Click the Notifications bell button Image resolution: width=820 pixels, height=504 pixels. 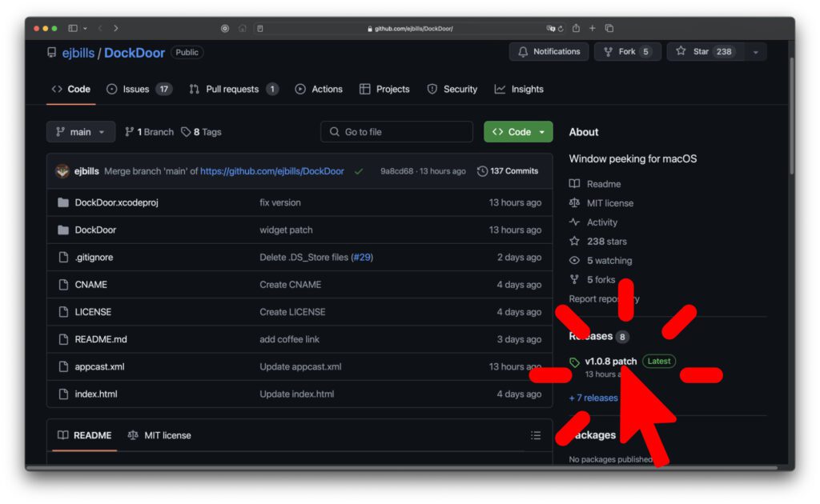(x=549, y=52)
